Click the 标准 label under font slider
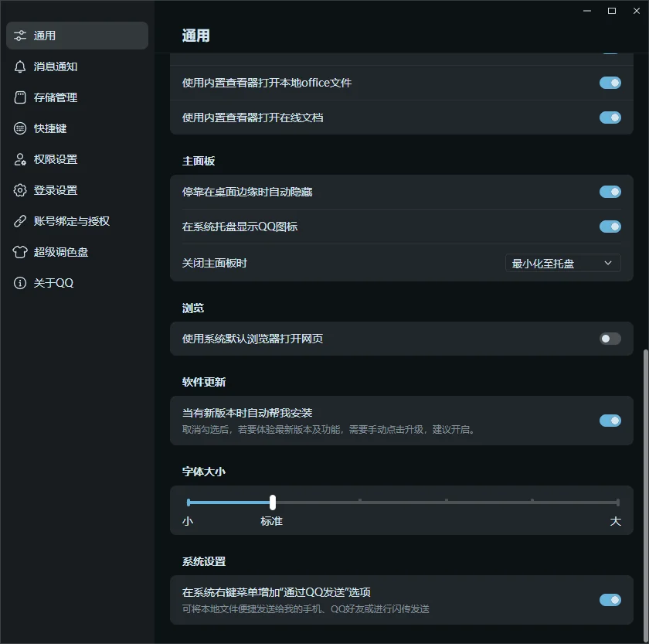The height and width of the screenshot is (644, 649). (271, 521)
